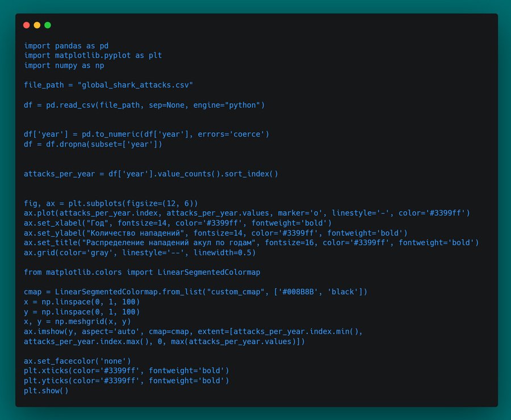The image size is (511, 420).
Task: Click the ax.set_facecolor('none') line
Action: [77, 361]
